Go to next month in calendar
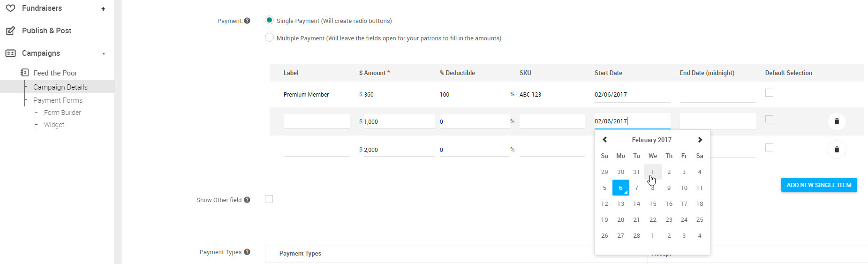Viewport: 868px width, 264px height. (x=700, y=140)
